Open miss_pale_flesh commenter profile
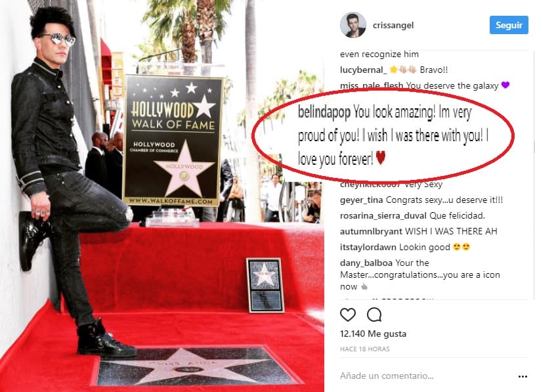 (372, 85)
